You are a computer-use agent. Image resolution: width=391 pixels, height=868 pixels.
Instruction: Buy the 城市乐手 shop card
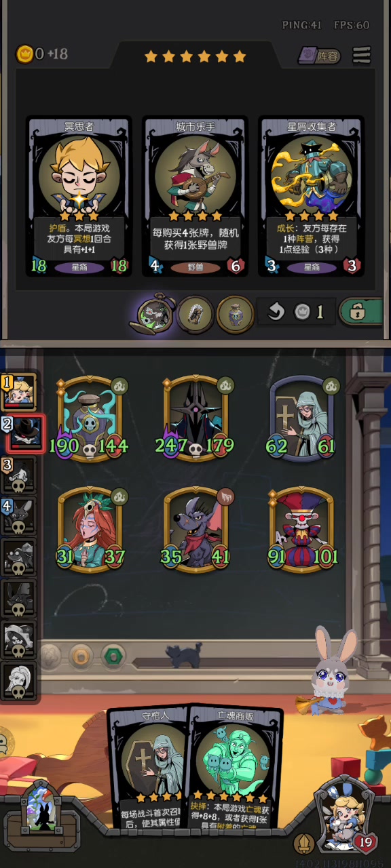click(x=195, y=197)
